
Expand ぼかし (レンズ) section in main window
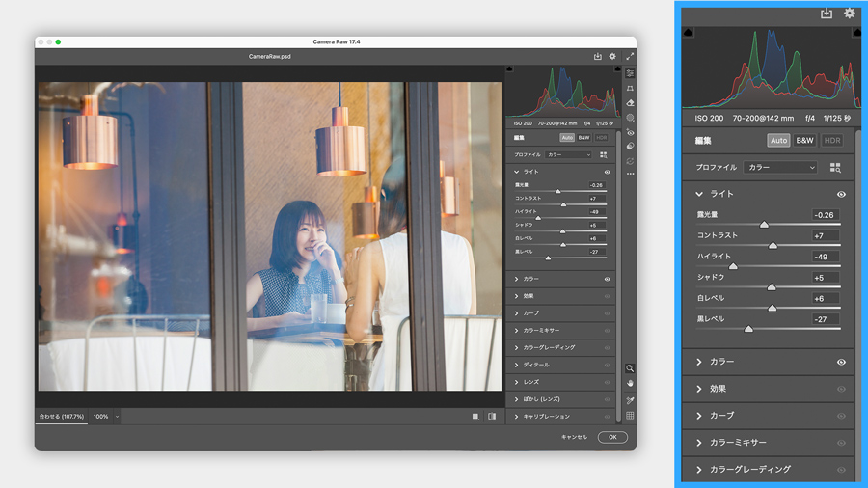[x=517, y=399]
